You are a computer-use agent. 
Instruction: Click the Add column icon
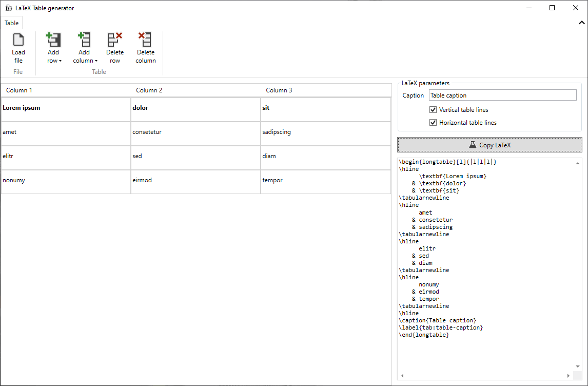point(84,40)
